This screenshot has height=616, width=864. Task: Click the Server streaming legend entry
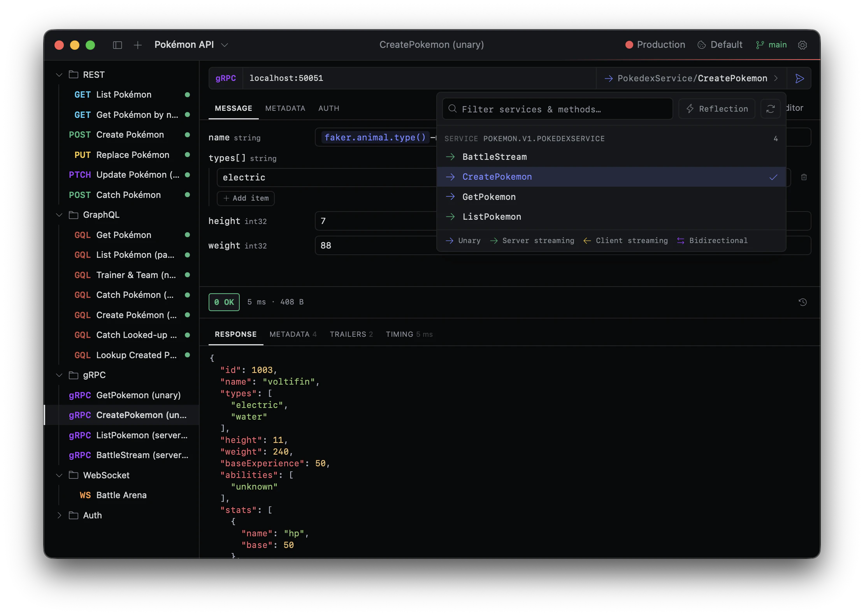532,241
